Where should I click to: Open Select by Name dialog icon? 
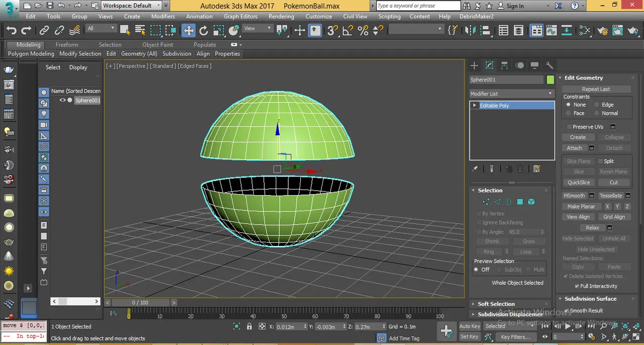pyautogui.click(x=140, y=31)
